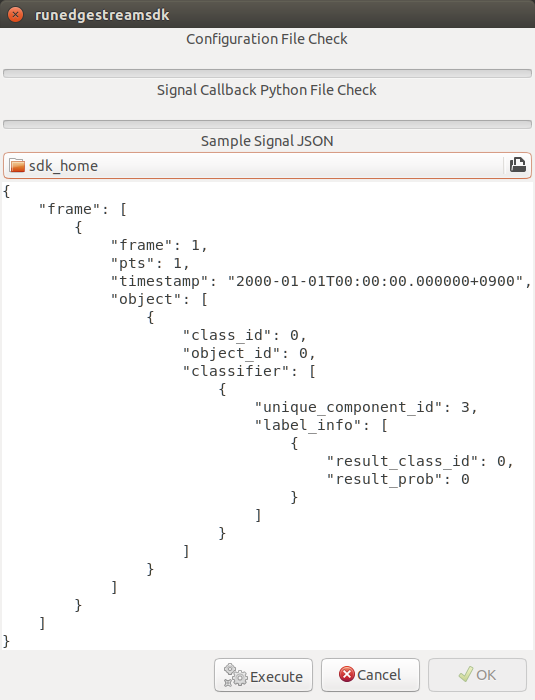The height and width of the screenshot is (700, 535).
Task: Click the "result_prob": 0 line
Action: (398, 479)
